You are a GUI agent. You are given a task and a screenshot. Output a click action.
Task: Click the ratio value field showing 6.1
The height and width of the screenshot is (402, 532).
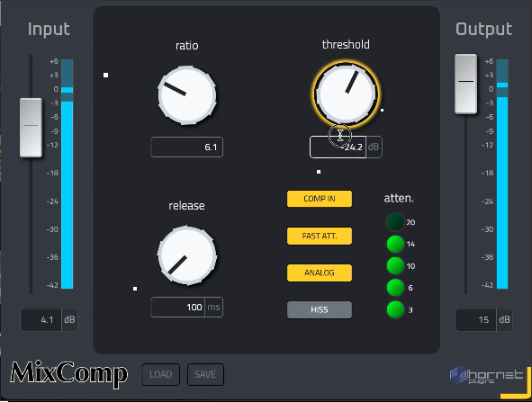pos(187,147)
